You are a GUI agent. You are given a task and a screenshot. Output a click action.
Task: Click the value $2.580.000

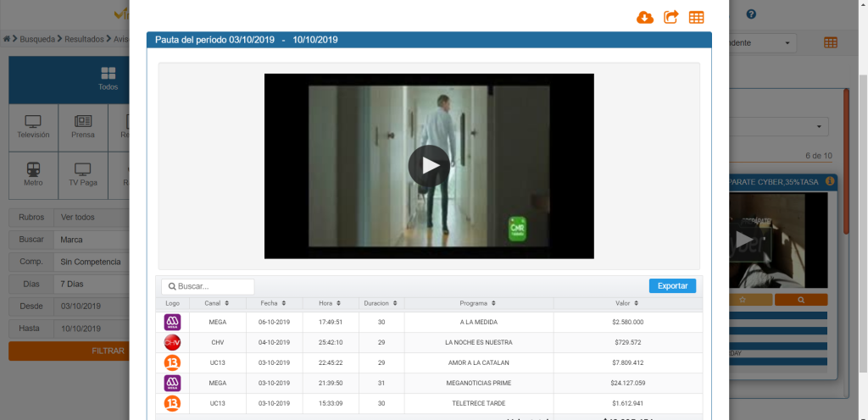tap(628, 322)
